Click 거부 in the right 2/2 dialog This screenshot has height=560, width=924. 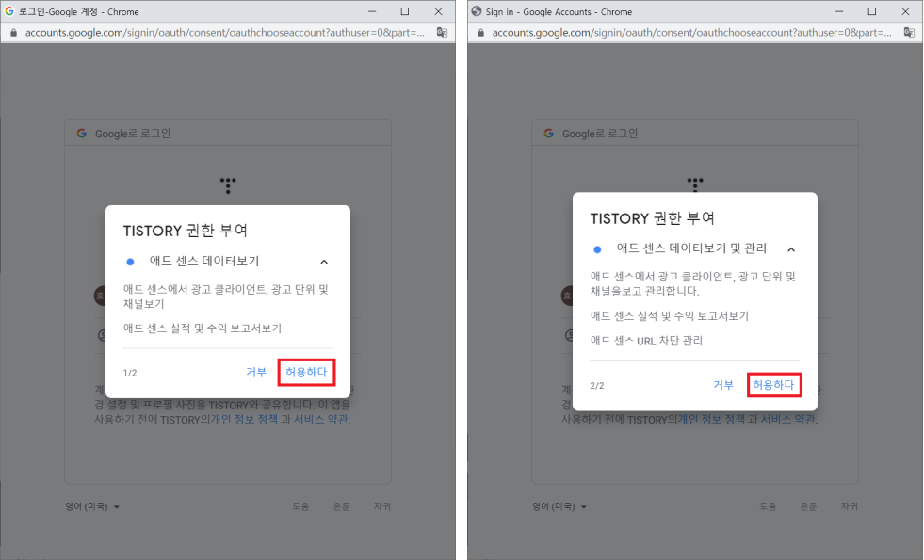click(x=723, y=385)
